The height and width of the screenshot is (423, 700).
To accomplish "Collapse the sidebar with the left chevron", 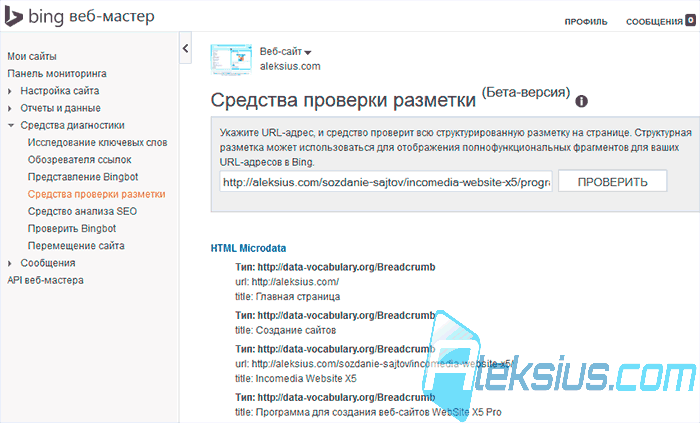I will (186, 48).
